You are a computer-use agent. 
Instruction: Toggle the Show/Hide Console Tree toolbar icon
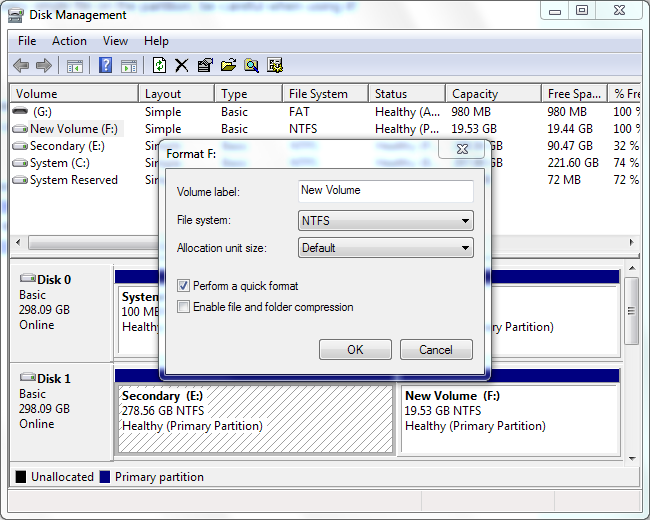tap(75, 66)
